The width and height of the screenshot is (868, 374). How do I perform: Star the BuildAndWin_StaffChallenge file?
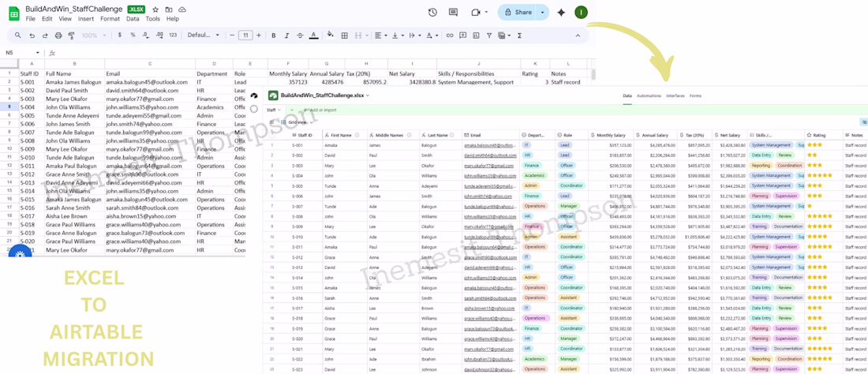[155, 9]
